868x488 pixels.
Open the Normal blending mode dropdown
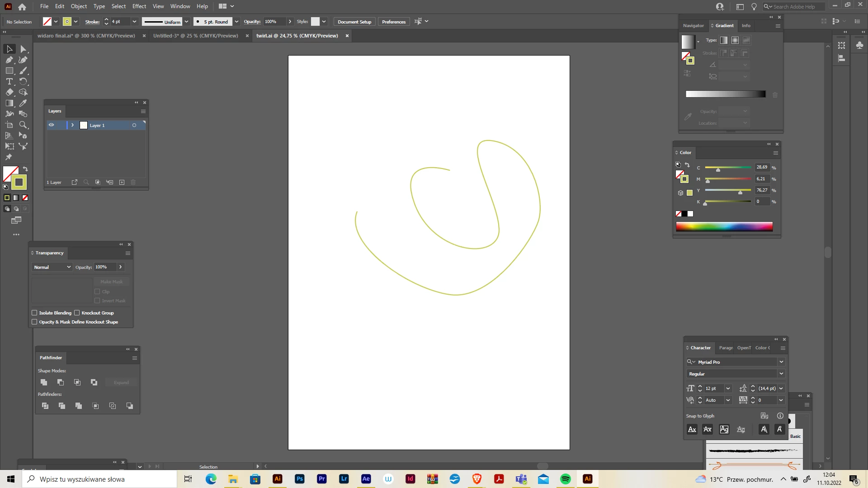[52, 267]
